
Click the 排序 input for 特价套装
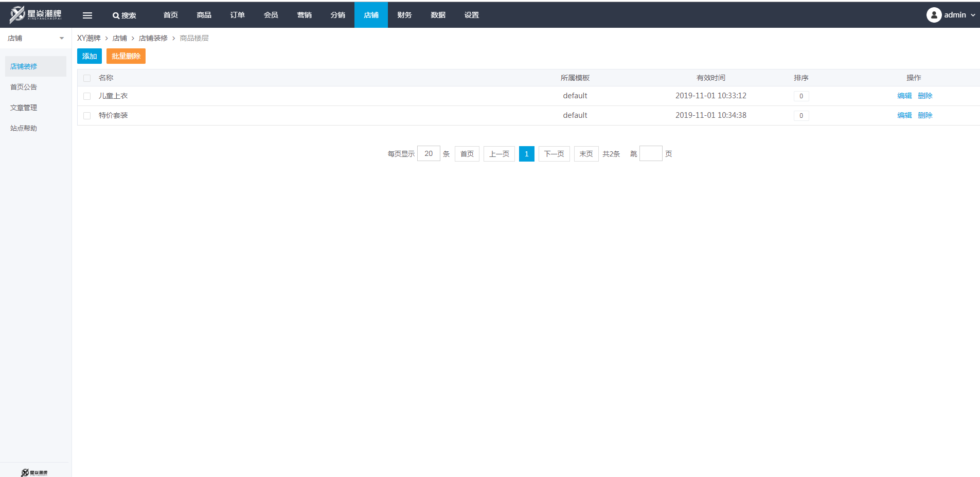point(801,116)
